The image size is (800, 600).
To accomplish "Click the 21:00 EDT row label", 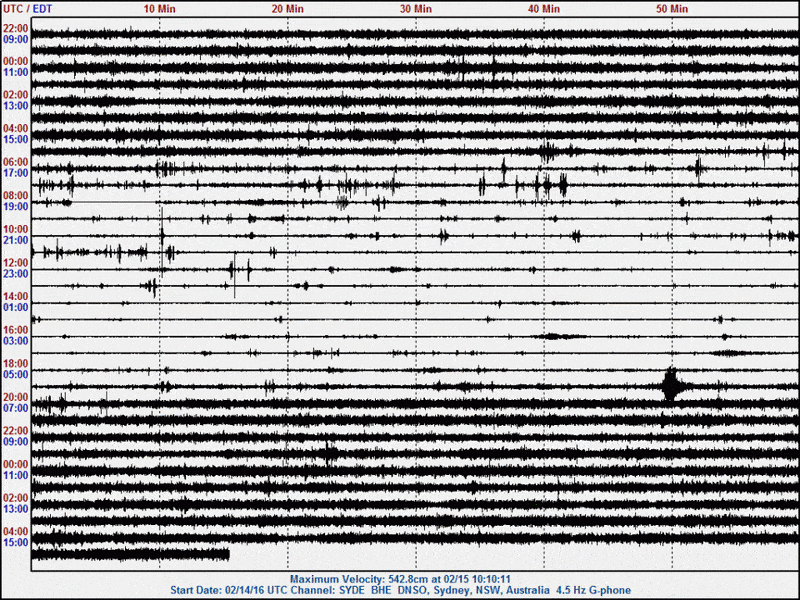I will [x=15, y=240].
